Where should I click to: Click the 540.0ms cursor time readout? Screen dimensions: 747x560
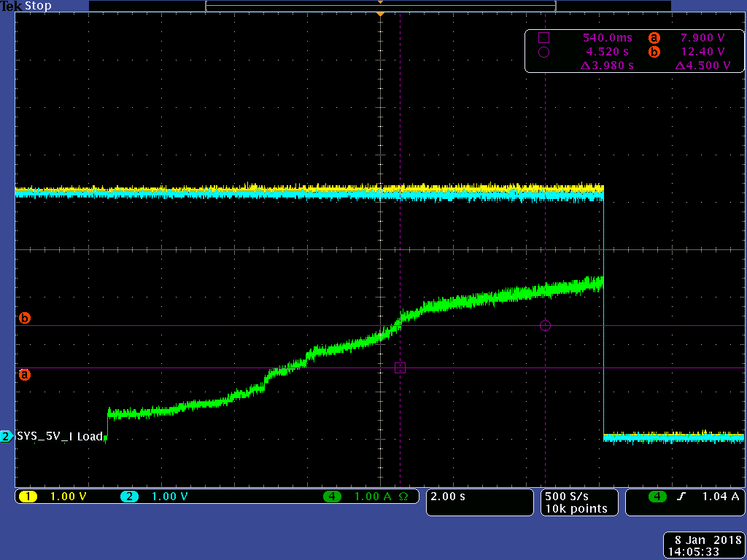point(608,38)
